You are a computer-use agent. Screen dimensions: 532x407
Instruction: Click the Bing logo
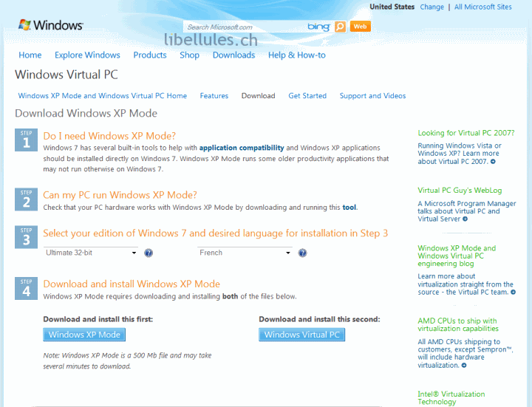click(318, 27)
